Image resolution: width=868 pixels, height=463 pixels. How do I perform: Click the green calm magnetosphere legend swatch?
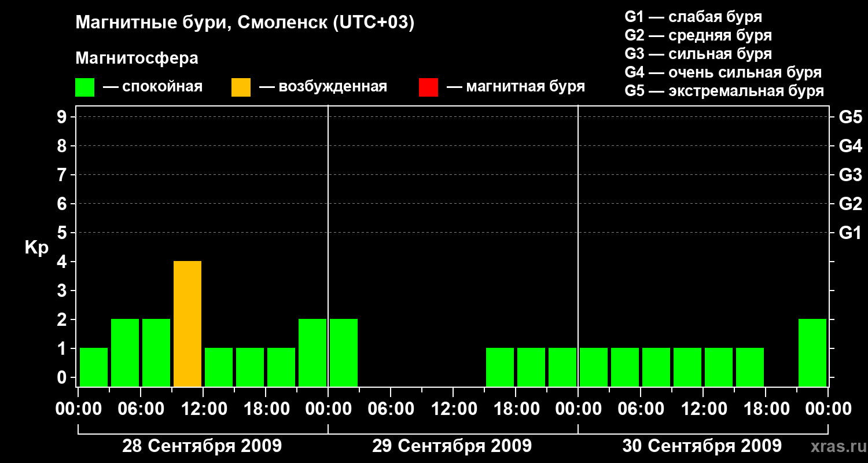[84, 87]
